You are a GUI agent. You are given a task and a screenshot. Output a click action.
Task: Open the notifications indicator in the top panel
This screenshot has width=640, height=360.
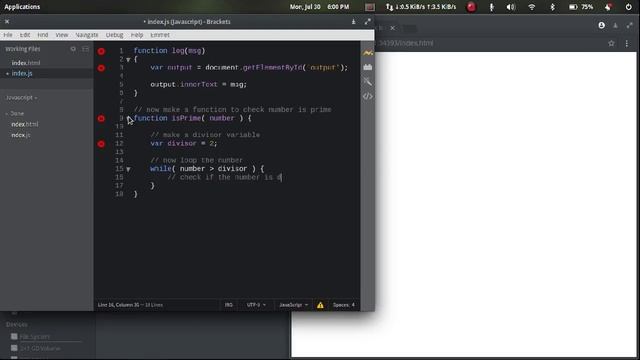(x=608, y=7)
